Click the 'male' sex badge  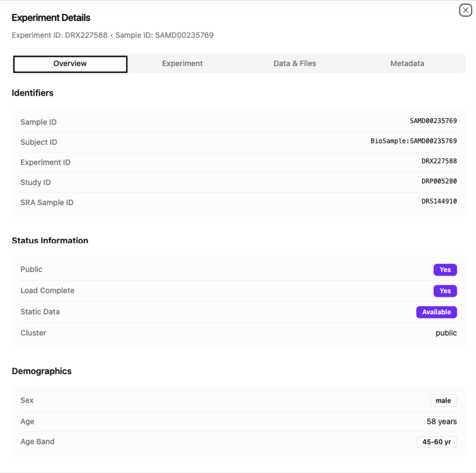coord(443,401)
